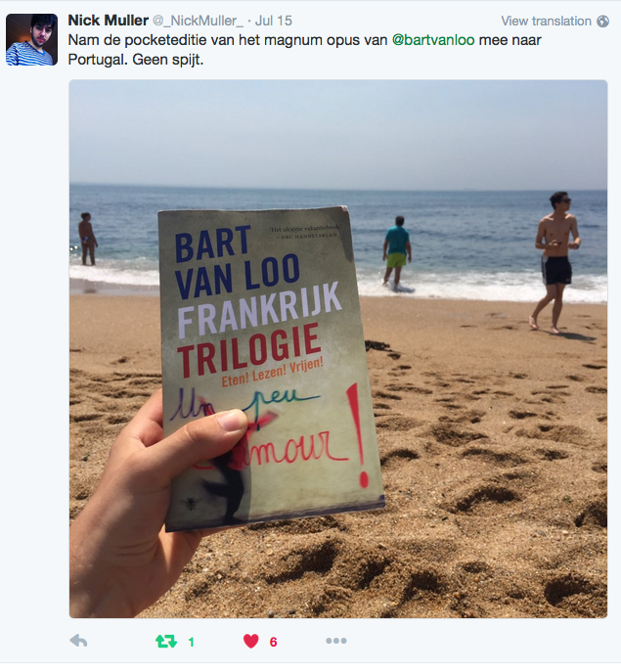Screen dimensions: 621x672
Task: Like the tweet with the heart icon
Action: (x=251, y=641)
